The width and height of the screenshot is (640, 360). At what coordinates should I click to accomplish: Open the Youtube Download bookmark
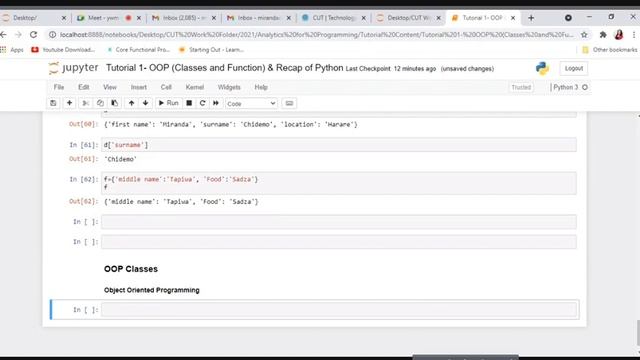(63, 50)
